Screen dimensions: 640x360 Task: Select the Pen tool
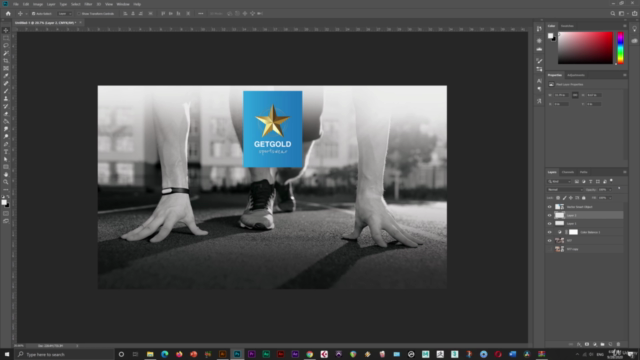tap(6, 144)
